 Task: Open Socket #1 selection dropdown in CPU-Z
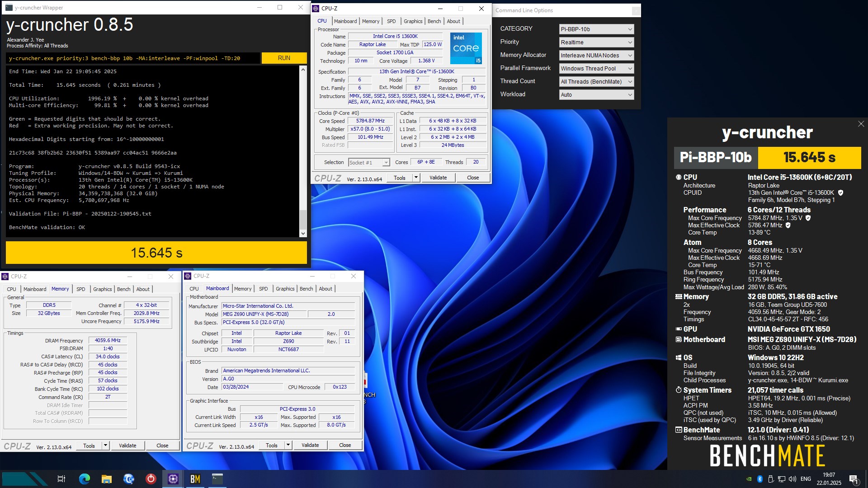(x=369, y=162)
